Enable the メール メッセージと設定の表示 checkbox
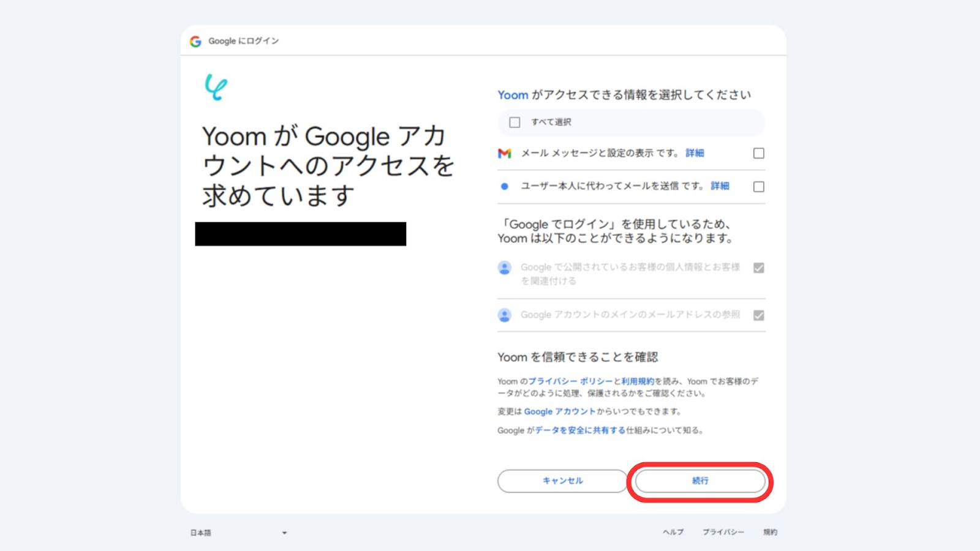The height and width of the screenshot is (551, 980). (x=758, y=153)
